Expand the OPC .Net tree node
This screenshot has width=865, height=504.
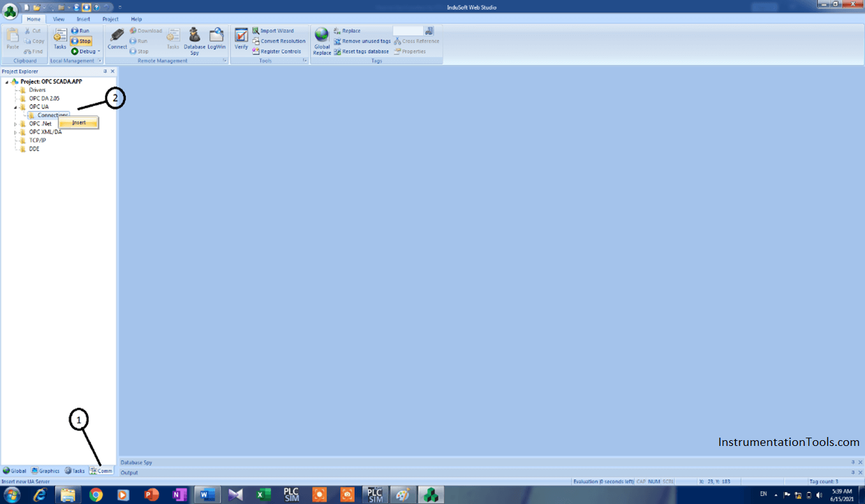point(15,124)
